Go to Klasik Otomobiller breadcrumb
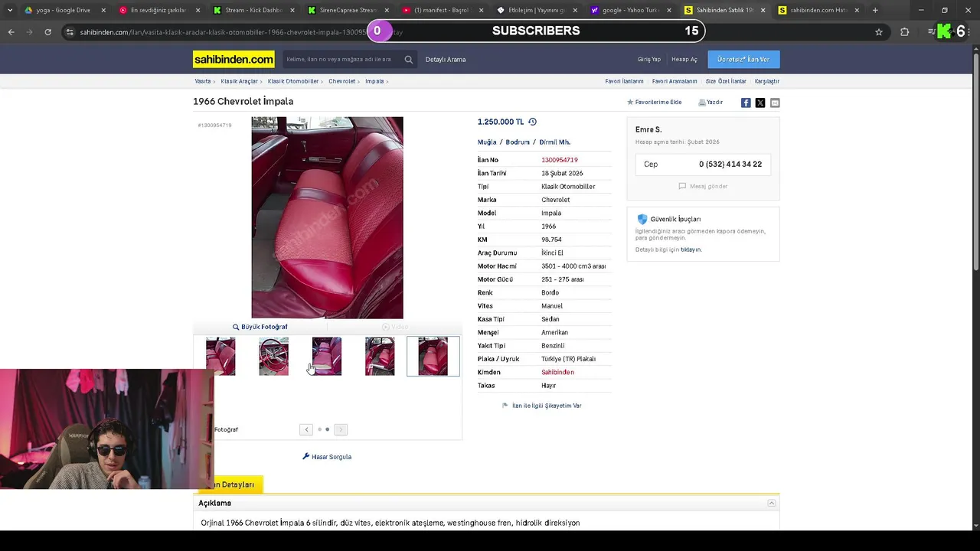This screenshot has width=980, height=551. tap(293, 81)
